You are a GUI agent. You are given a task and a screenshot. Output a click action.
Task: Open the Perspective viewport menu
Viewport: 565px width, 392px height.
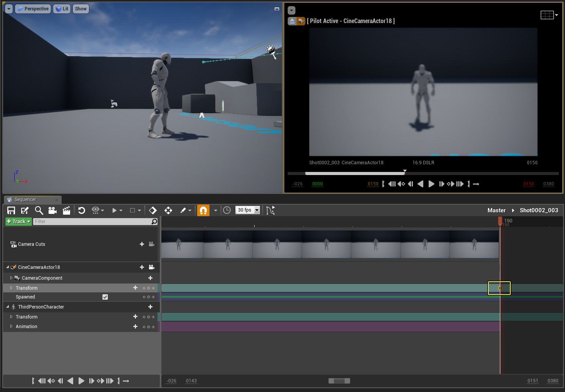click(x=33, y=9)
